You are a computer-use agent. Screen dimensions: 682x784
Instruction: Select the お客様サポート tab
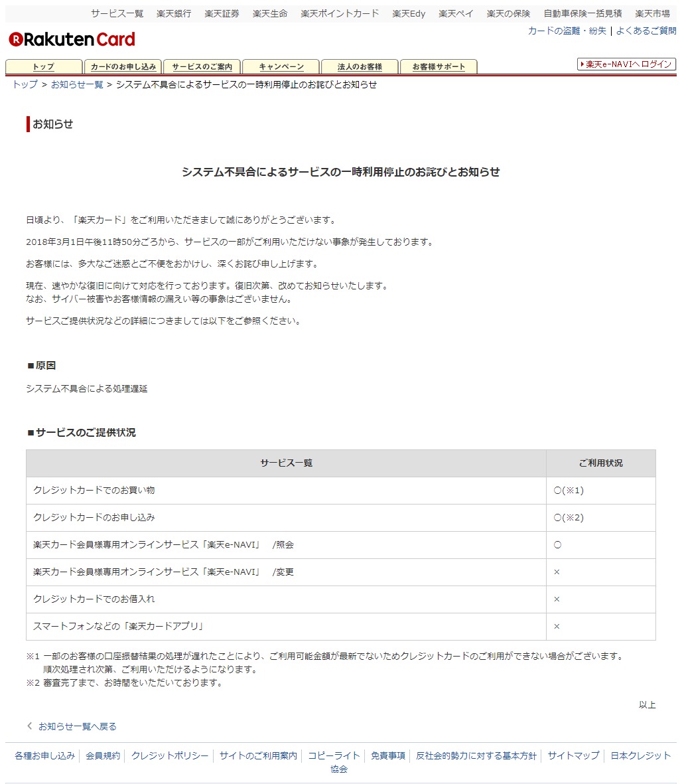[x=439, y=66]
